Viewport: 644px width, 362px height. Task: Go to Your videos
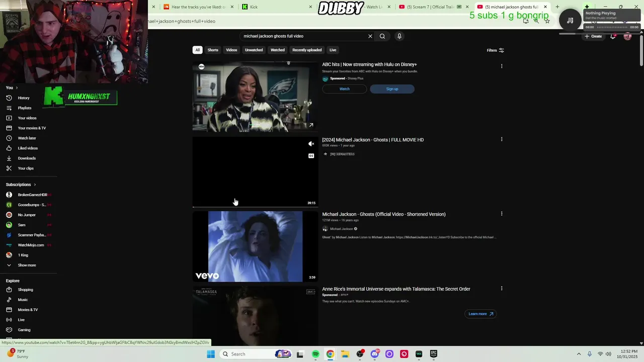pyautogui.click(x=27, y=118)
